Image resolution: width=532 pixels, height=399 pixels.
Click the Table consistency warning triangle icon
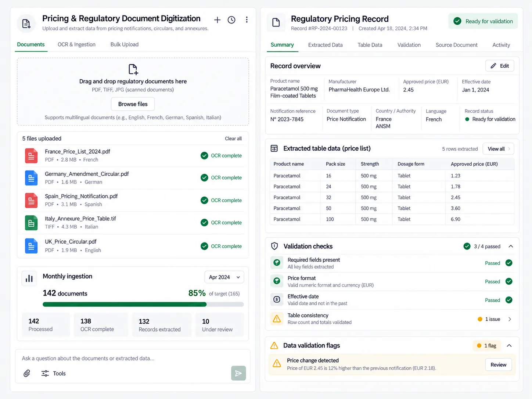277,319
